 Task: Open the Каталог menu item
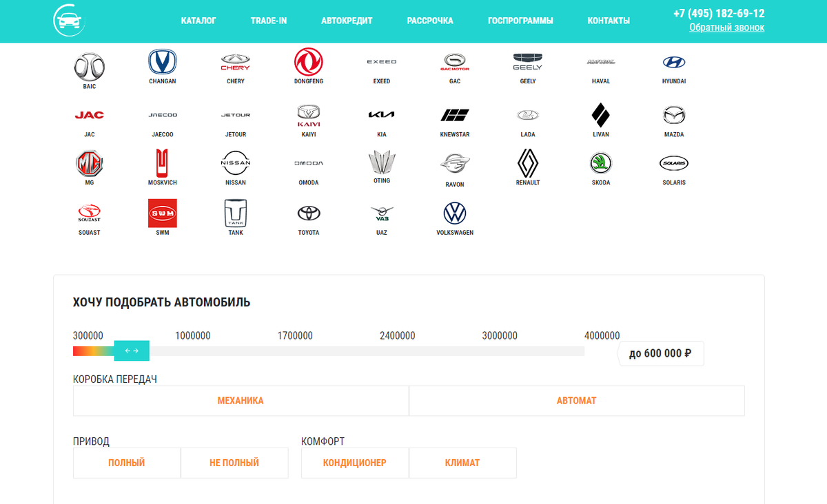(198, 21)
